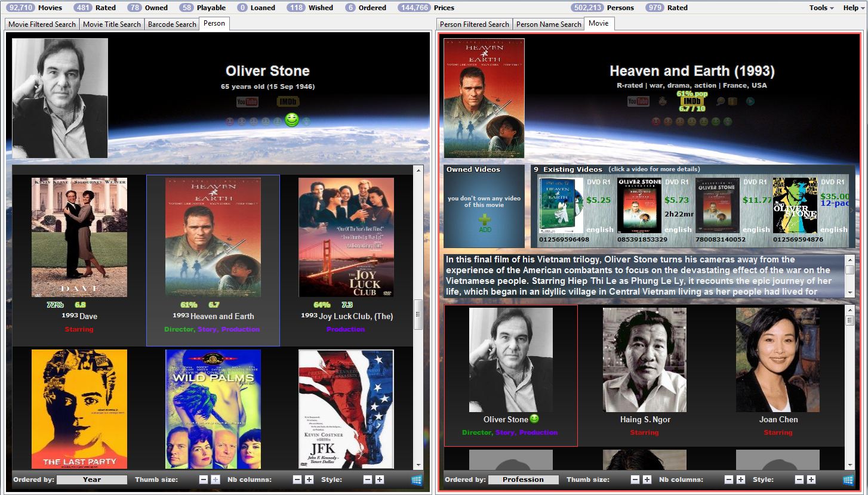Click the synopsis text scrollbar down arrow
This screenshot has height=495, width=868.
[x=849, y=292]
